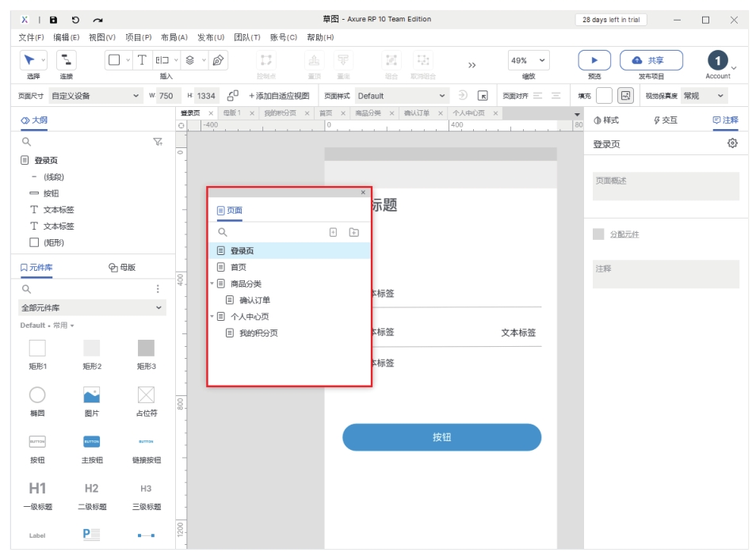The height and width of the screenshot is (556, 756).
Task: Open the zoom 49% dropdown
Action: click(x=529, y=60)
